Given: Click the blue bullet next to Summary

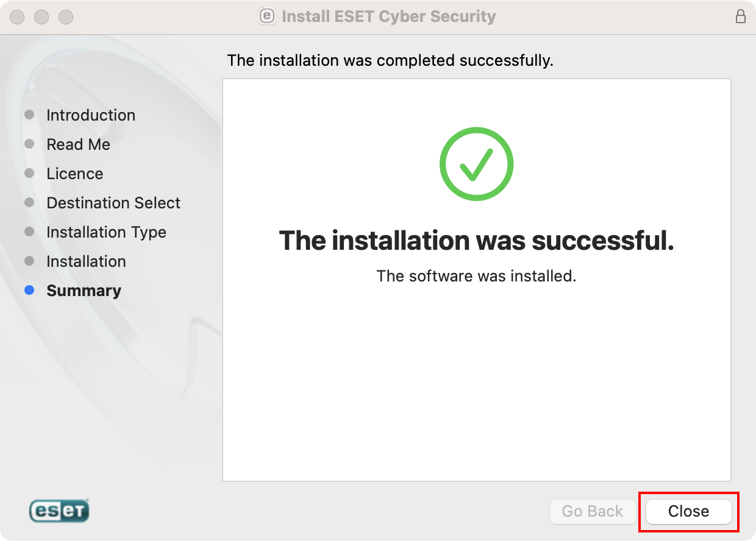Looking at the screenshot, I should [29, 291].
